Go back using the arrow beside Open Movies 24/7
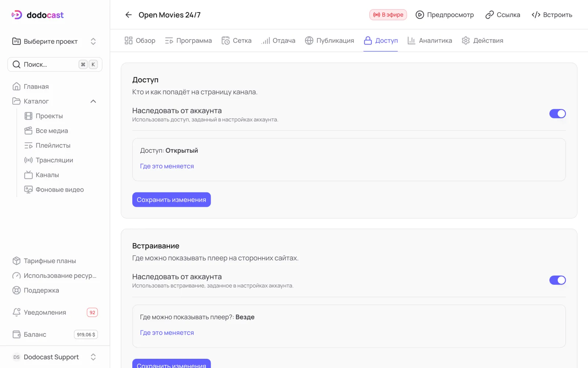This screenshot has height=368, width=588. pos(128,15)
